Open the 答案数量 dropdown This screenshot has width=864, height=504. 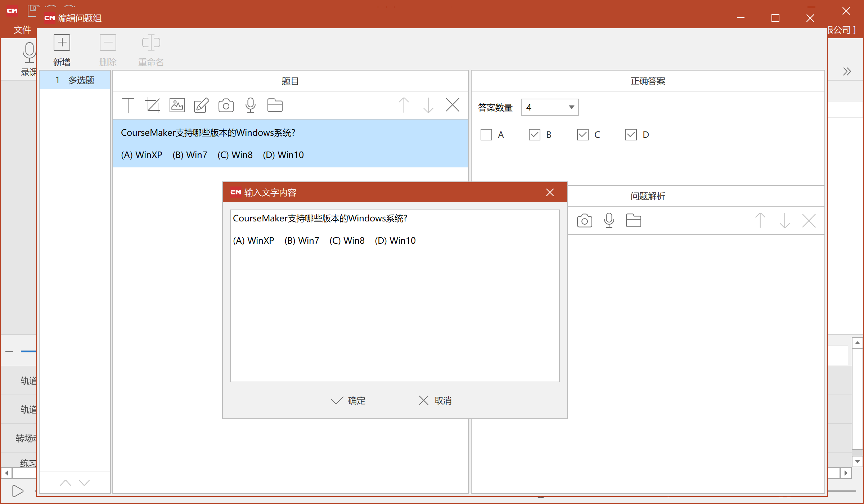point(550,107)
